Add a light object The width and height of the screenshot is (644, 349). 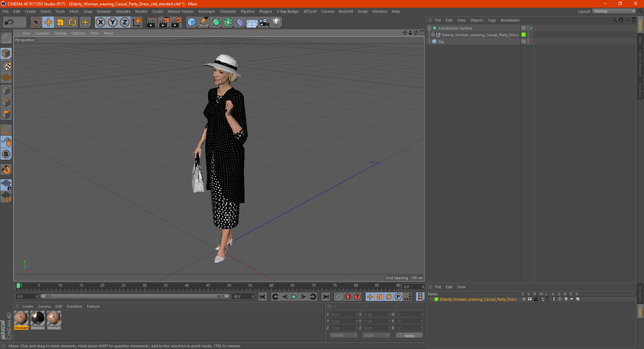click(x=276, y=22)
